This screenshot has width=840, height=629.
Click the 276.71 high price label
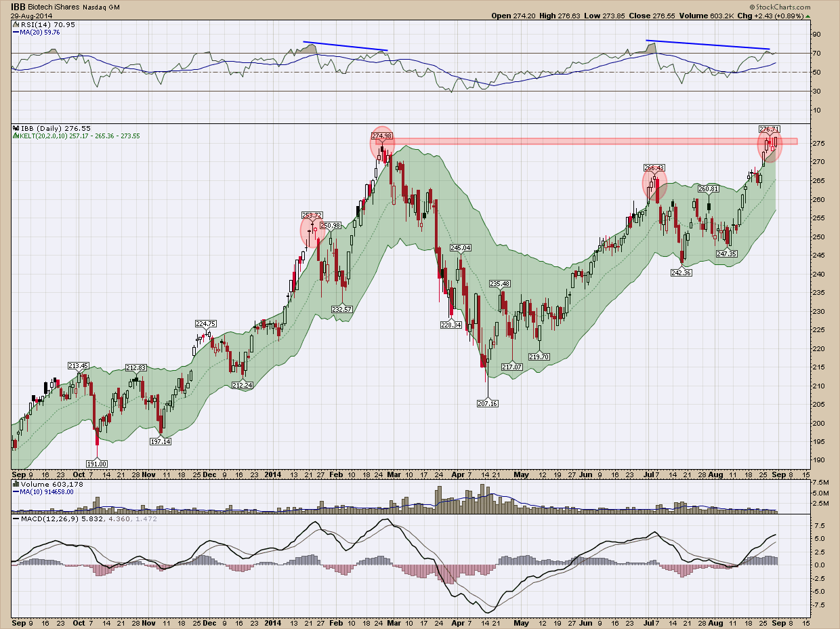770,128
